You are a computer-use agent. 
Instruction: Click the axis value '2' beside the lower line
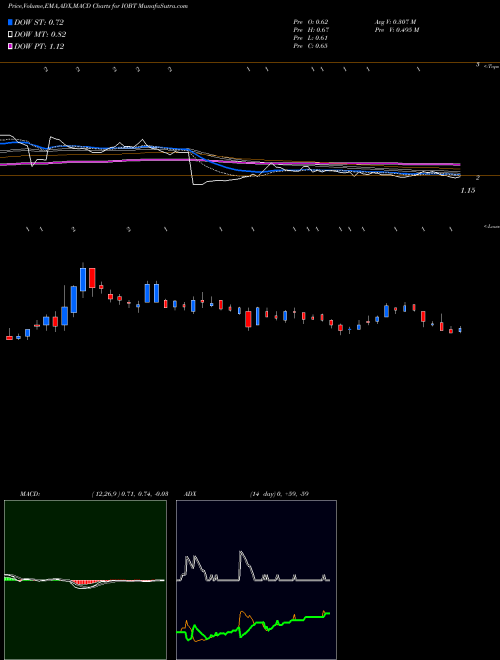[x=478, y=178]
